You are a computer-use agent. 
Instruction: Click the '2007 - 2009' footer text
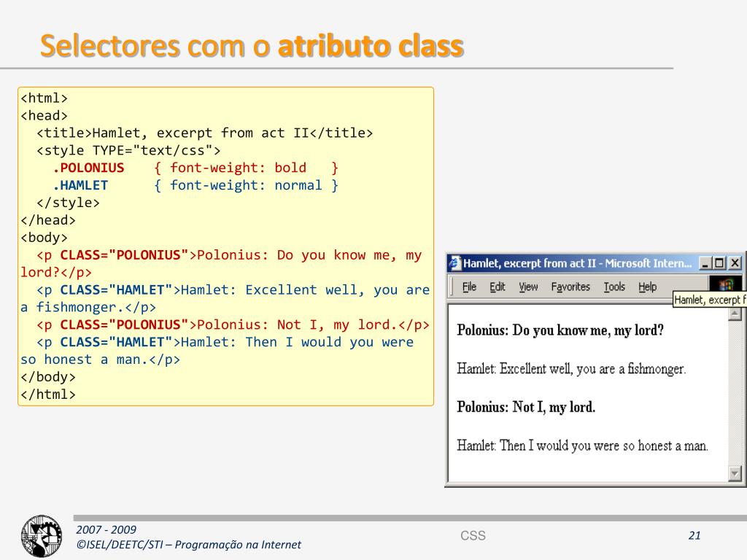click(x=107, y=529)
